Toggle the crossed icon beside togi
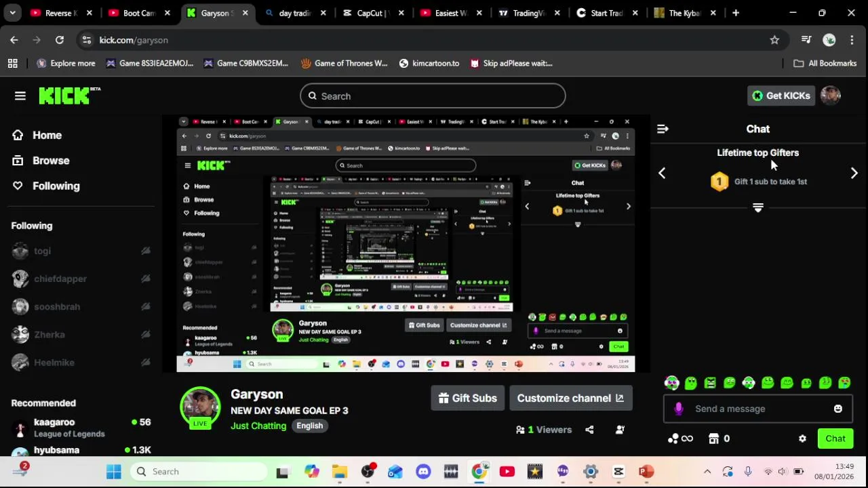Image resolution: width=868 pixels, height=488 pixels. (145, 251)
